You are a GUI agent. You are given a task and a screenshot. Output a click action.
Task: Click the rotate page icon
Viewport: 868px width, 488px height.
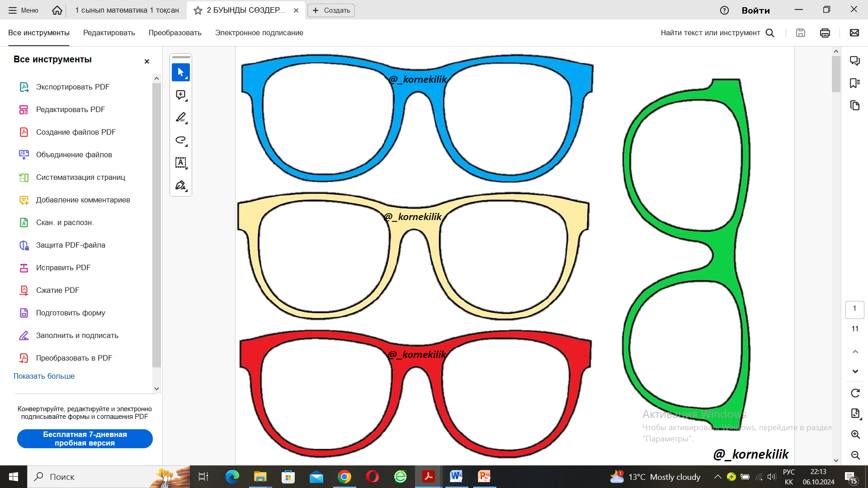pos(855,393)
